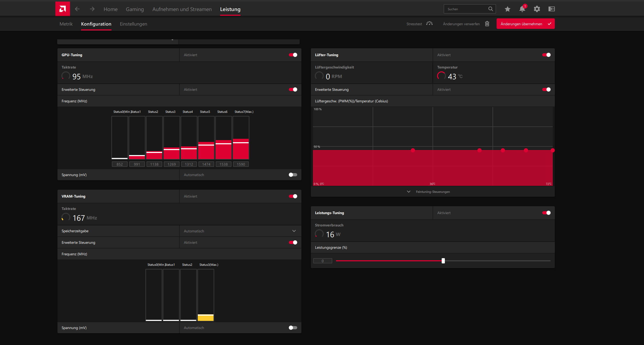Click the forward arrow icon
The height and width of the screenshot is (345, 644).
[x=92, y=9]
